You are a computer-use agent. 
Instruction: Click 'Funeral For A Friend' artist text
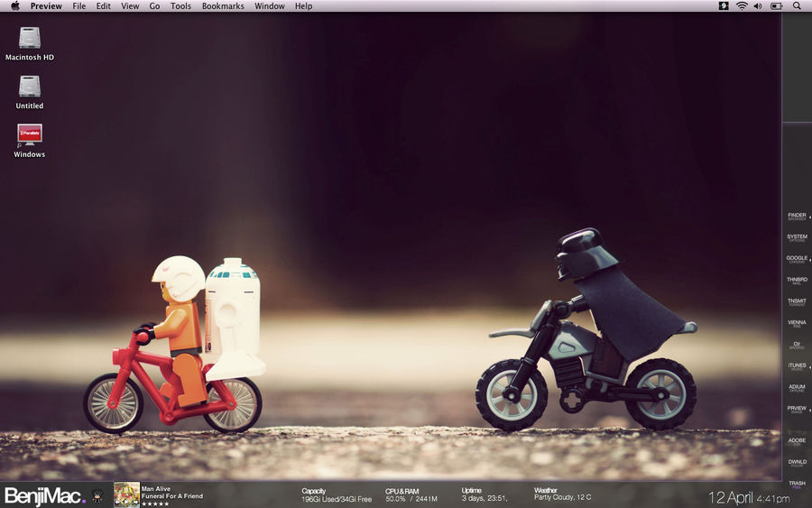(172, 496)
